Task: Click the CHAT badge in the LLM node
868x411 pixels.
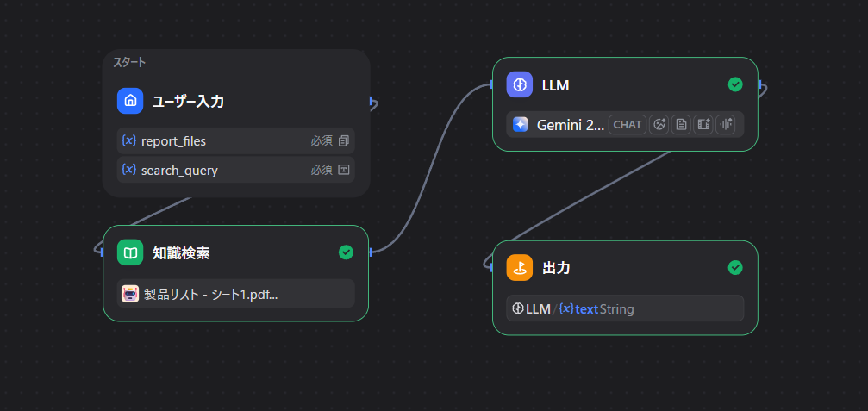Action: click(628, 125)
